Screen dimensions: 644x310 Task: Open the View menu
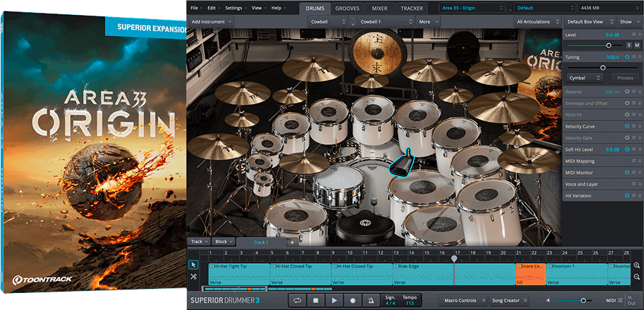258,7
